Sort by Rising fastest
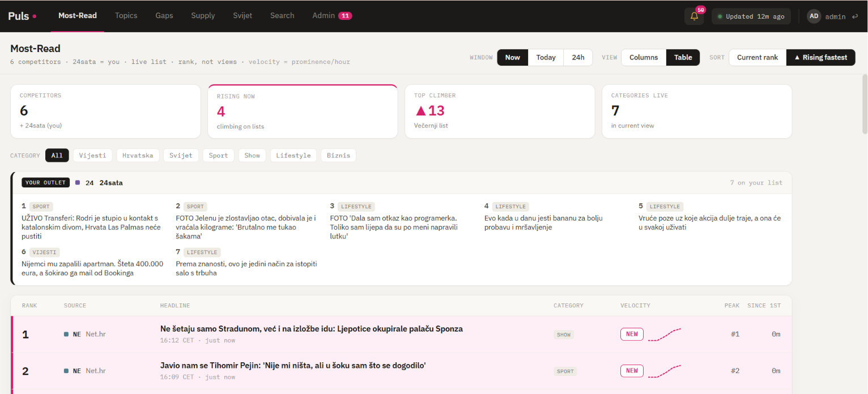 [x=821, y=57]
